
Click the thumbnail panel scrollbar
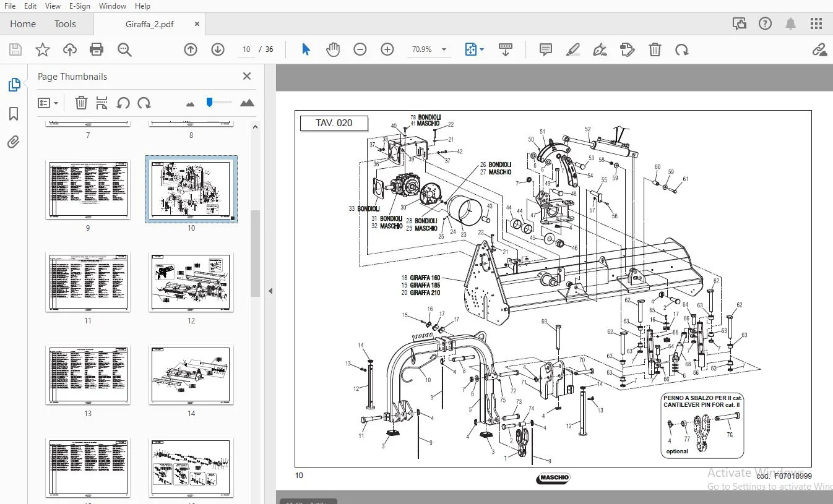255,254
